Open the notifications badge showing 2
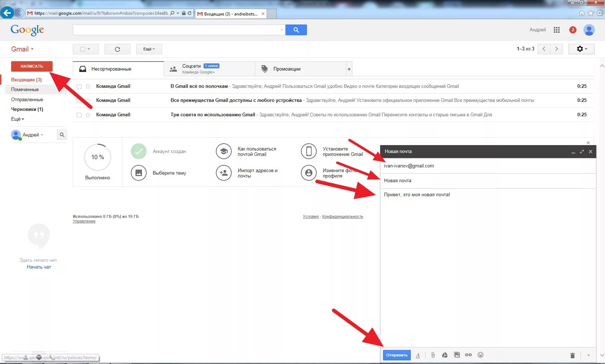The width and height of the screenshot is (605, 364). [573, 30]
